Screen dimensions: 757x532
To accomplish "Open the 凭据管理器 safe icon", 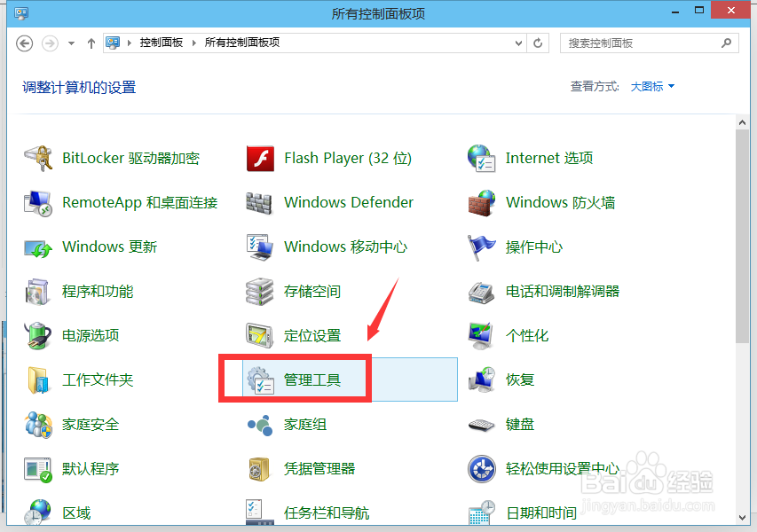I will tap(259, 469).
